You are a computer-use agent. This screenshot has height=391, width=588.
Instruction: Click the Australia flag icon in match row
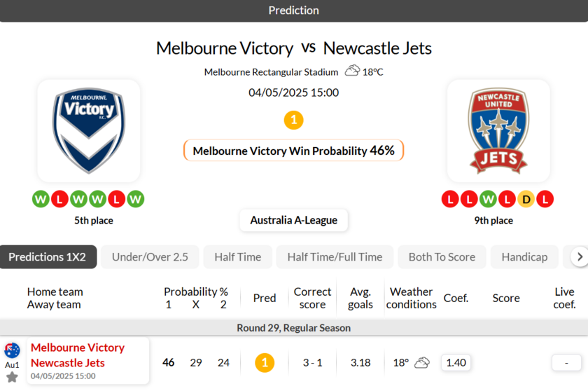12,350
